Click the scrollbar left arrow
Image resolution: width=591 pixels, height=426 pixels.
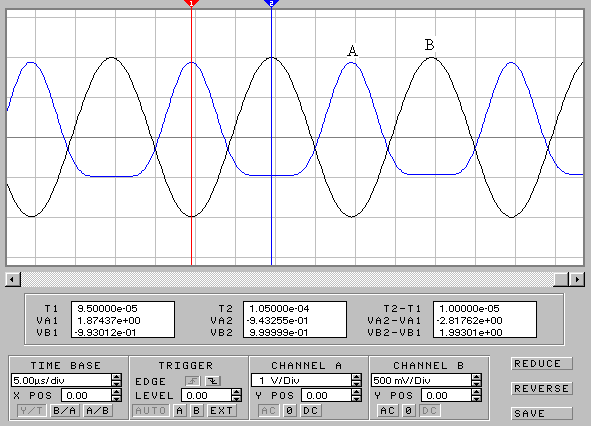pos(12,279)
